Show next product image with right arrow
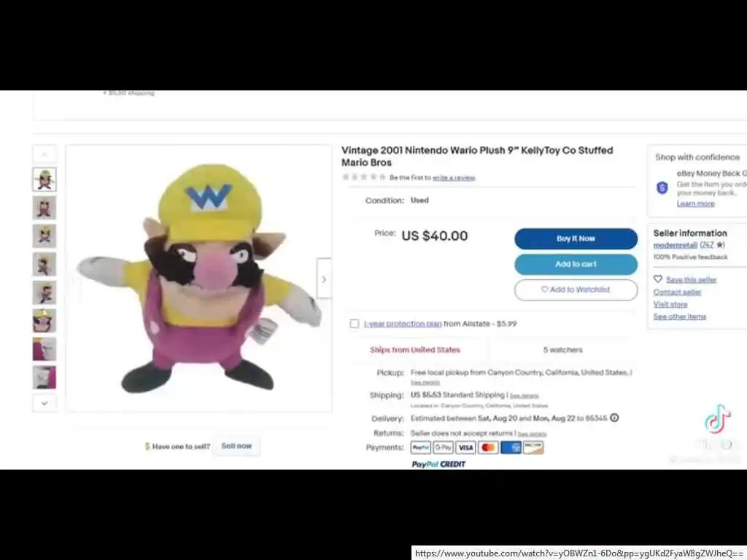This screenshot has height=560, width=747. (x=324, y=279)
